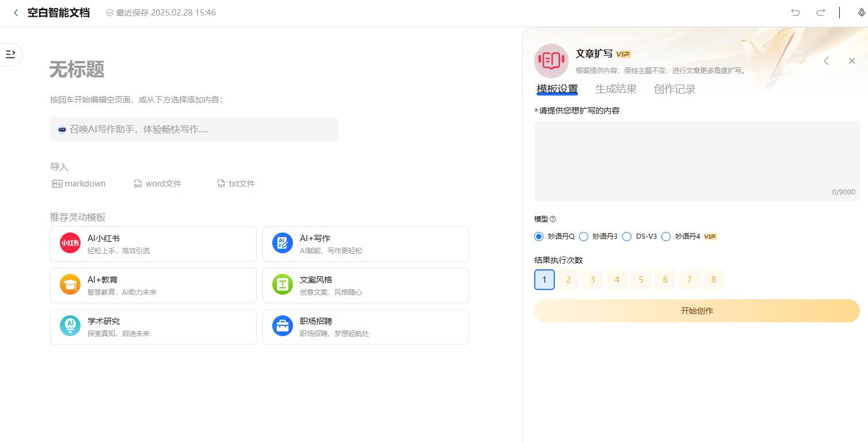Show the model help question-mark tooltip
This screenshot has width=868, height=442.
pos(553,219)
